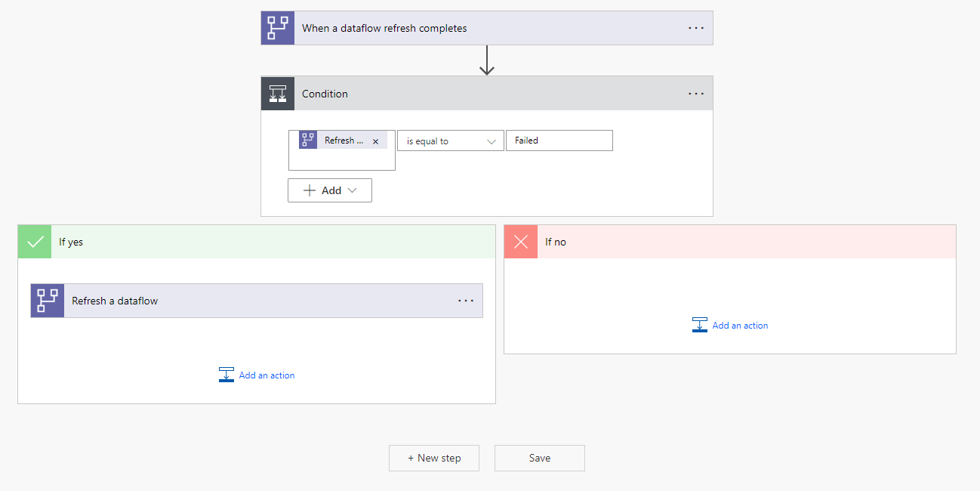Remove the Refresh token from condition

(x=376, y=141)
